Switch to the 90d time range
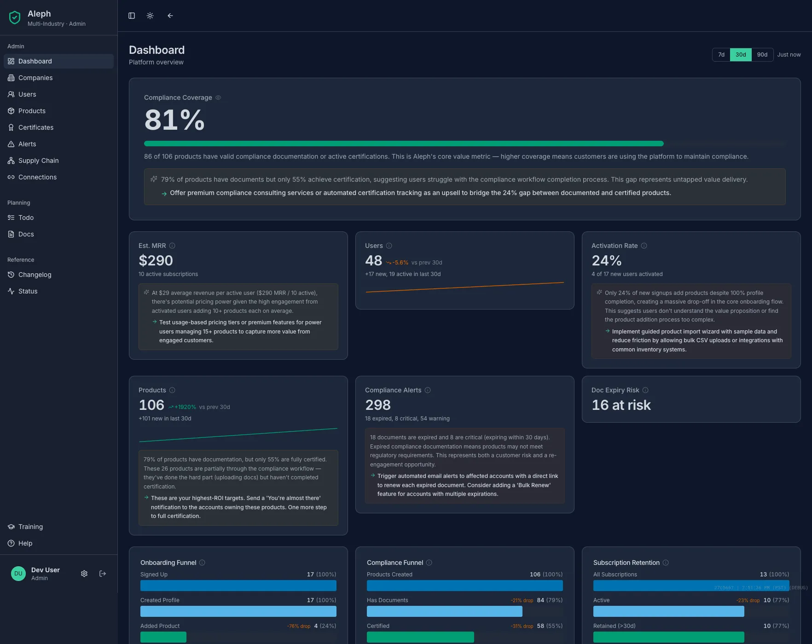 click(762, 54)
